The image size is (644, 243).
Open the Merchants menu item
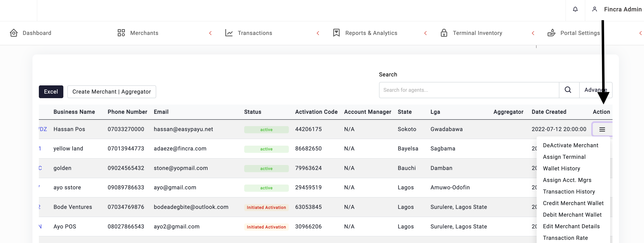tap(144, 33)
